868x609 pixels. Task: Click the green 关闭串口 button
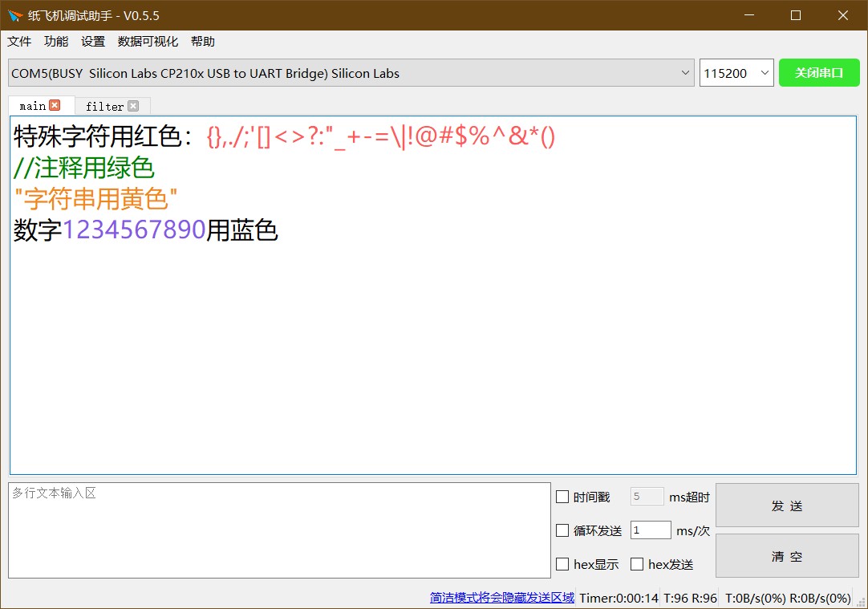click(819, 72)
